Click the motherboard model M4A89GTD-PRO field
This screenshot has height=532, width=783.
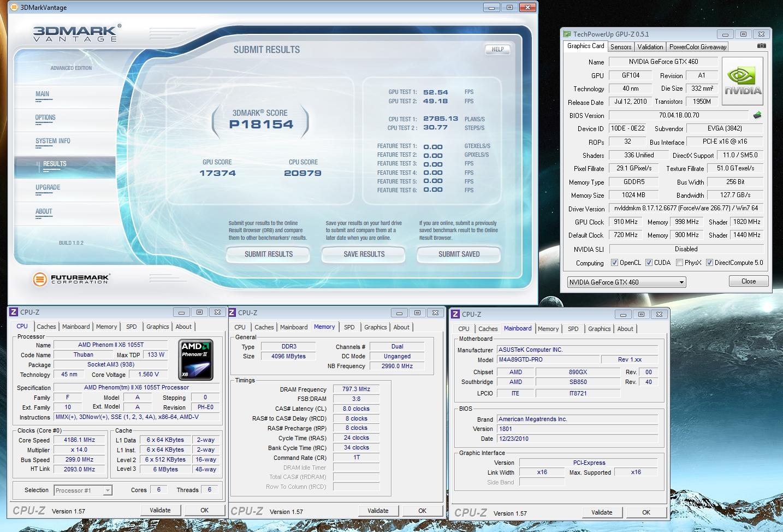click(548, 359)
